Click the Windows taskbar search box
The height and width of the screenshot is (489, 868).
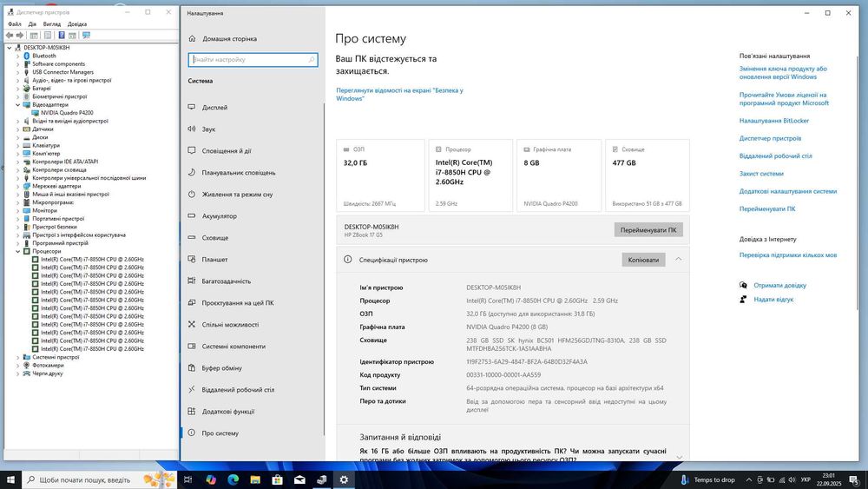coord(100,479)
